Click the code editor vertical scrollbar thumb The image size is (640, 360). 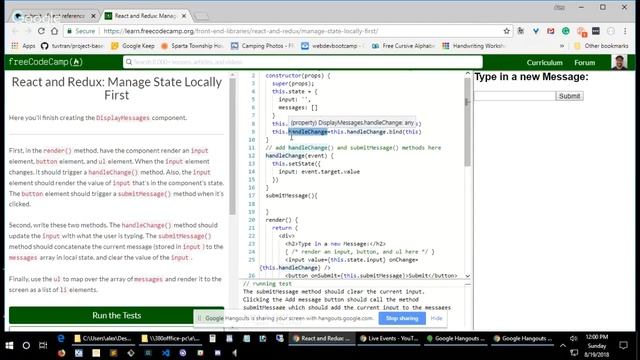tap(467, 122)
